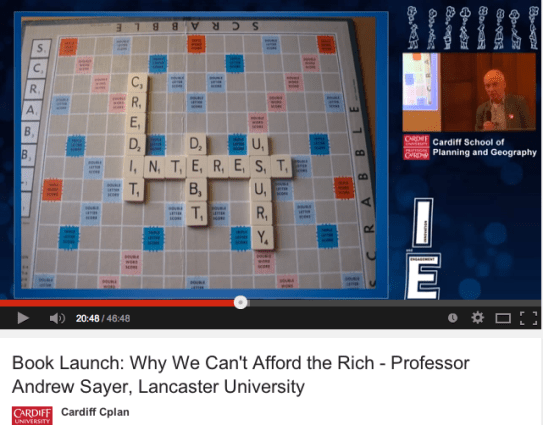
Task: Click the INTEREST word on the board
Action: tap(208, 167)
